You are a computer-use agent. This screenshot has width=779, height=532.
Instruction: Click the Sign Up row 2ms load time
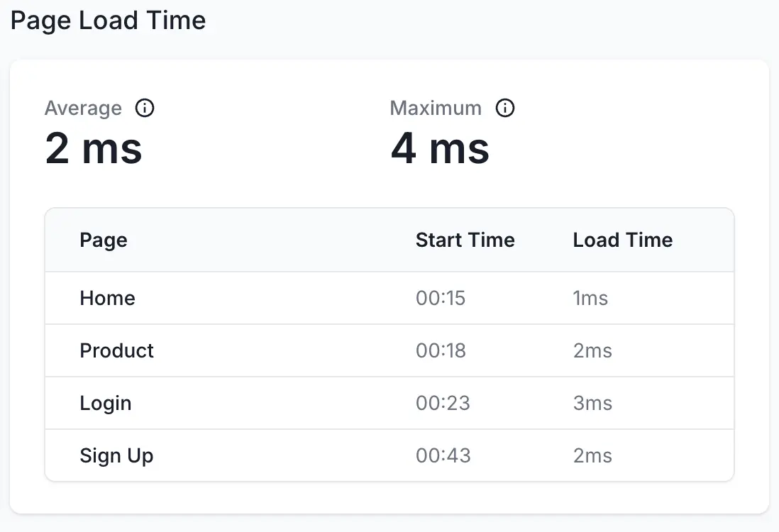pos(592,455)
